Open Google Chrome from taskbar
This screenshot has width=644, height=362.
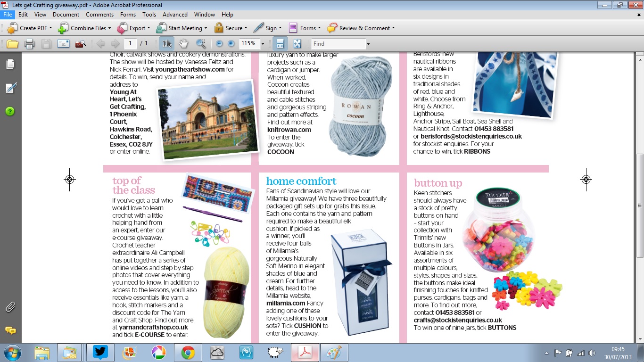(188, 353)
